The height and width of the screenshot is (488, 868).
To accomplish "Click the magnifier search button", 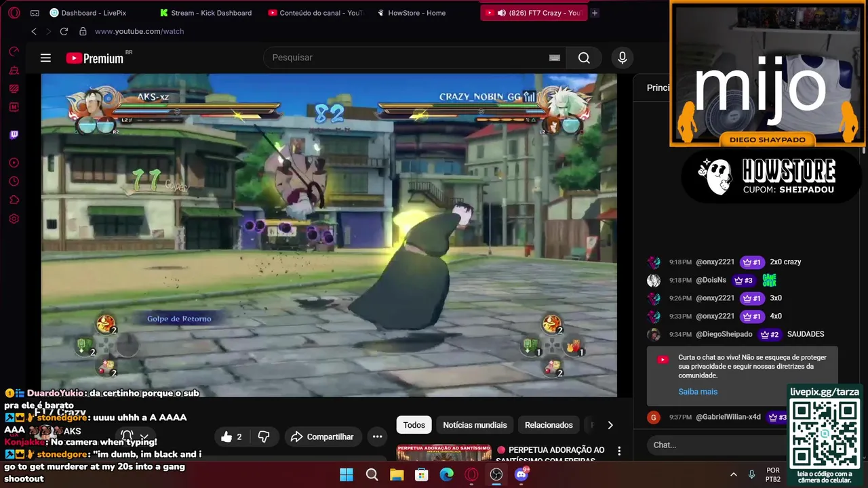I will pyautogui.click(x=584, y=58).
